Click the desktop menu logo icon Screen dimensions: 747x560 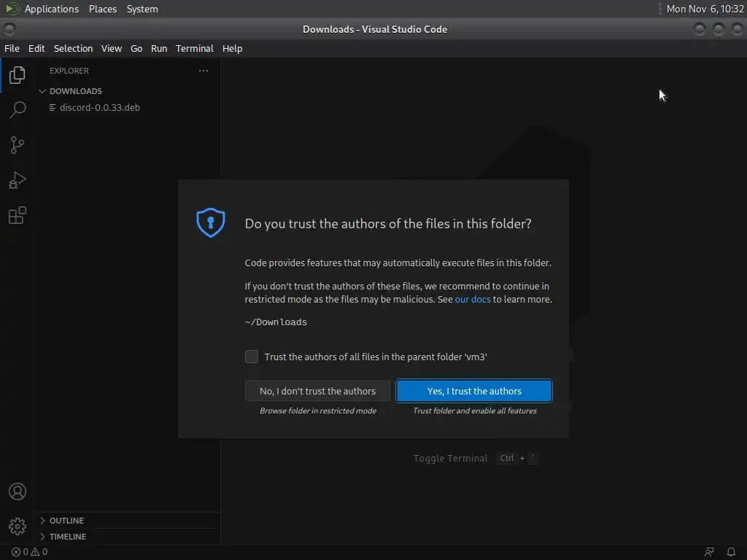(x=12, y=9)
